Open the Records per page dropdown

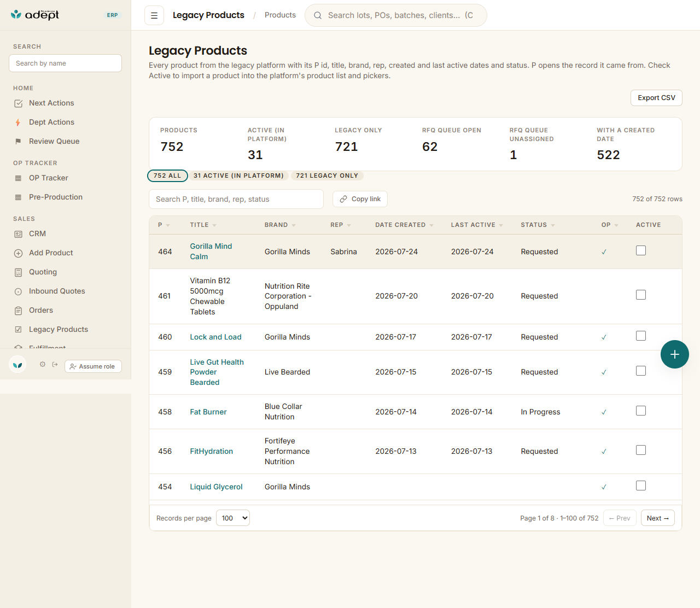[x=233, y=518]
